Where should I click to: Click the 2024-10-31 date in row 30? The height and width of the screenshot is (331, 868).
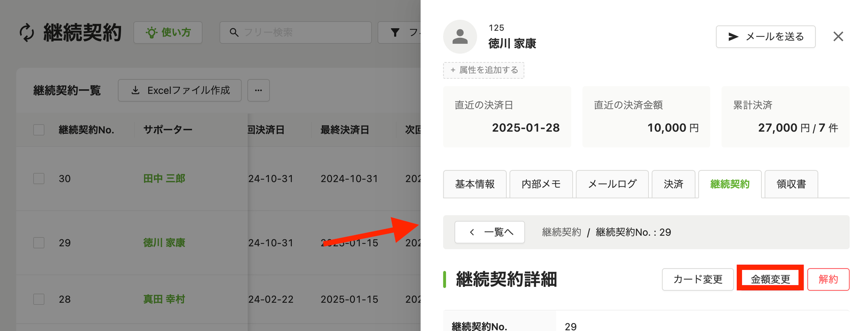[x=349, y=178]
